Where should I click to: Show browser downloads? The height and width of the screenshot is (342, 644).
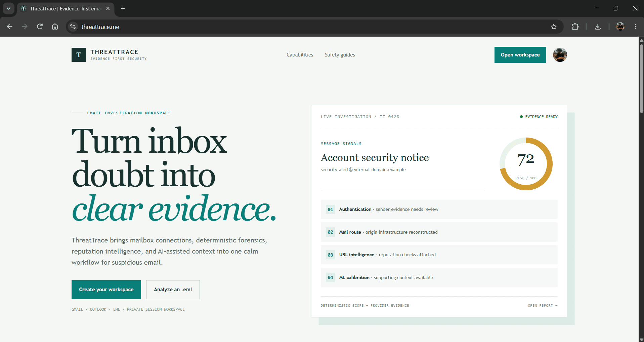(598, 27)
